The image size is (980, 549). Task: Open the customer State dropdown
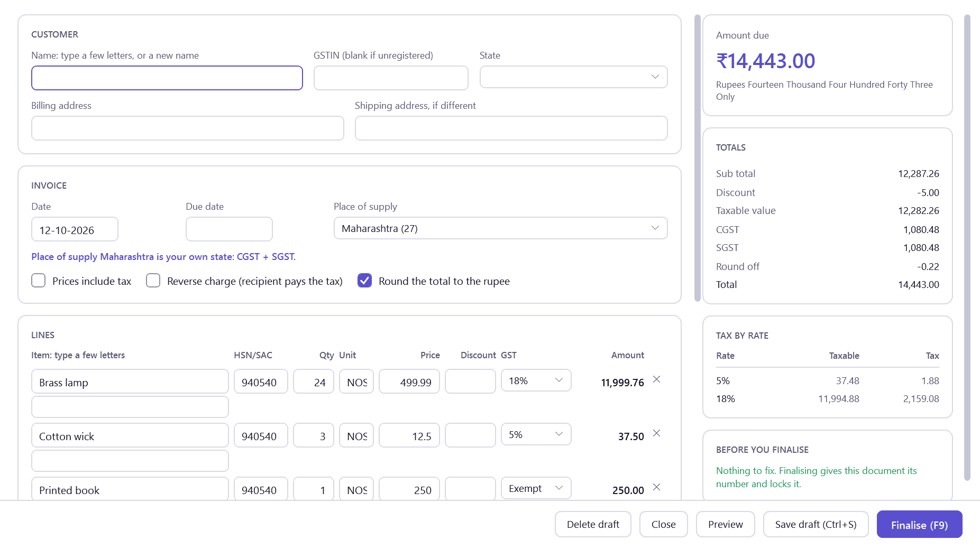(x=573, y=77)
